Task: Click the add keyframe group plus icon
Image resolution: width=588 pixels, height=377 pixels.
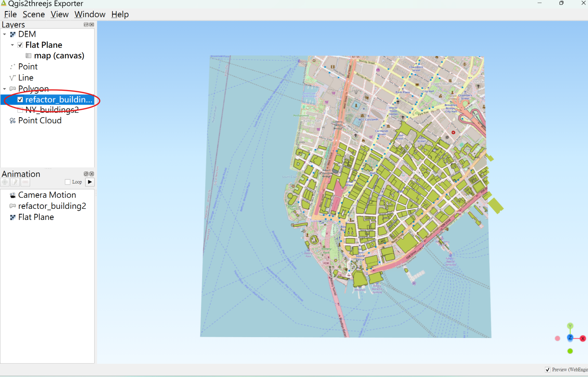Action: point(4,182)
